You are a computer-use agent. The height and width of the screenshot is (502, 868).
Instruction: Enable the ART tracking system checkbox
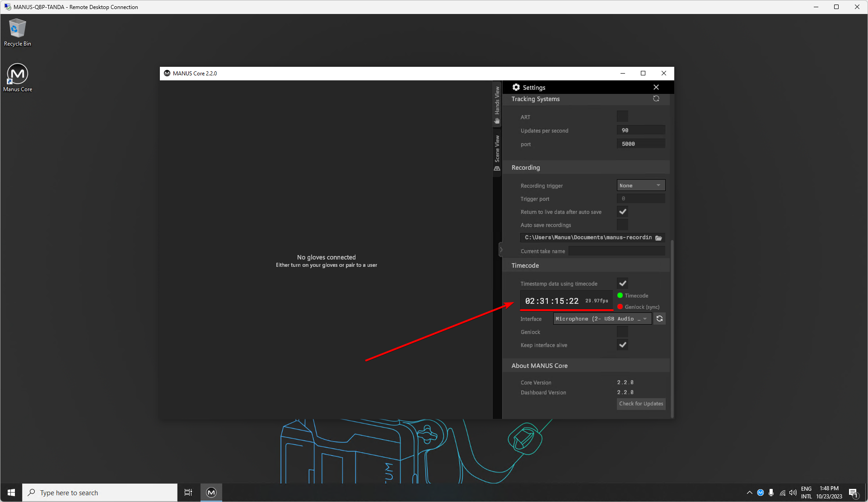pyautogui.click(x=622, y=116)
